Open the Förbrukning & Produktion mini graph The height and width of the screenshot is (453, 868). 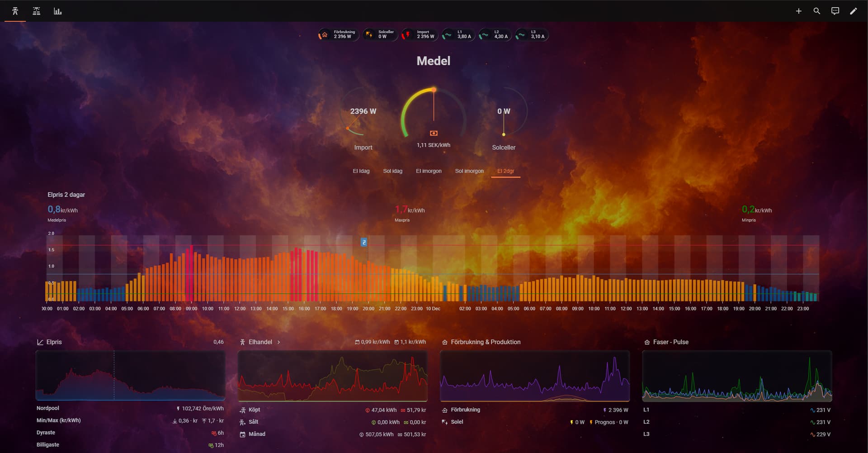click(535, 376)
